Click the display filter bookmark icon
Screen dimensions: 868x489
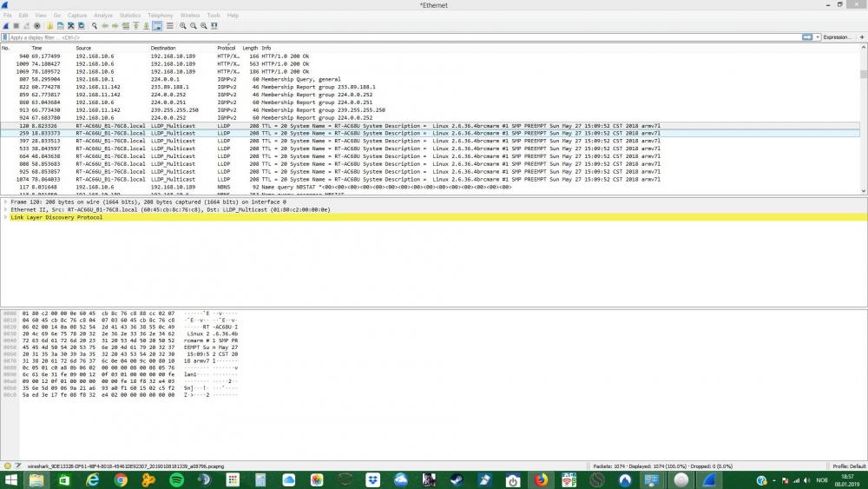click(5, 37)
